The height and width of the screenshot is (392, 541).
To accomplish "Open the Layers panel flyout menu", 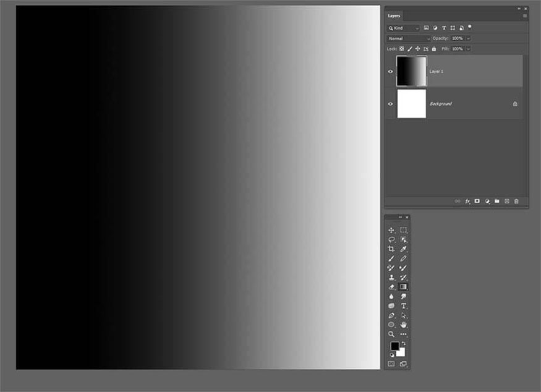I will [525, 16].
